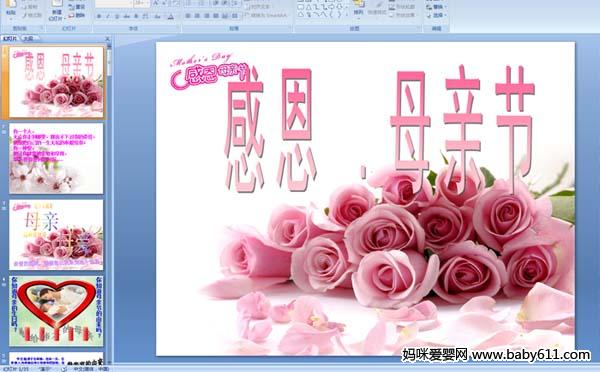Switch to the 幻灯片 (Slides) pane tab
The width and height of the screenshot is (600, 372).
[x=10, y=38]
